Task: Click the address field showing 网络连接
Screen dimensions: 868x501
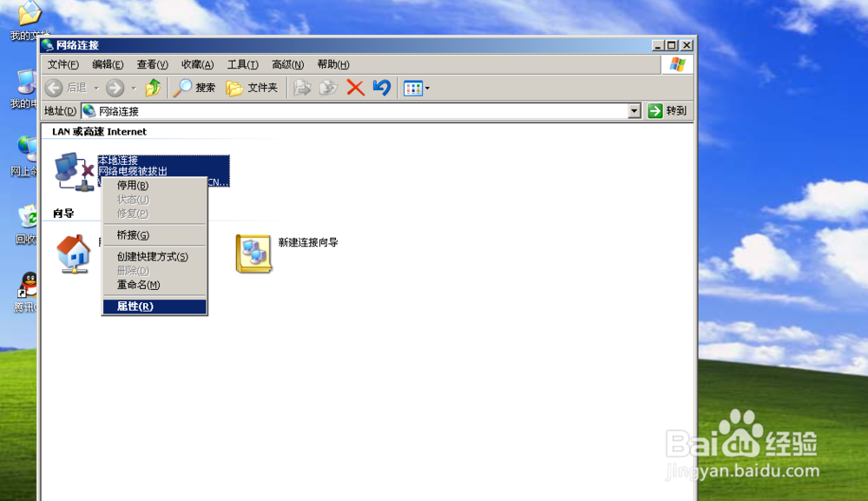Action: pos(354,111)
